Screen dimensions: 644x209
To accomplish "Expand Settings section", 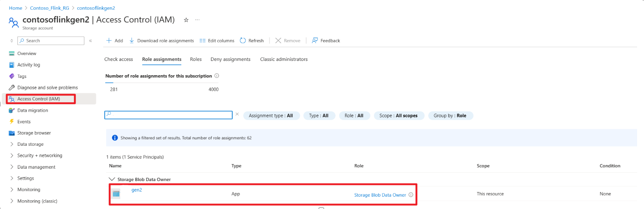I will [x=12, y=178].
